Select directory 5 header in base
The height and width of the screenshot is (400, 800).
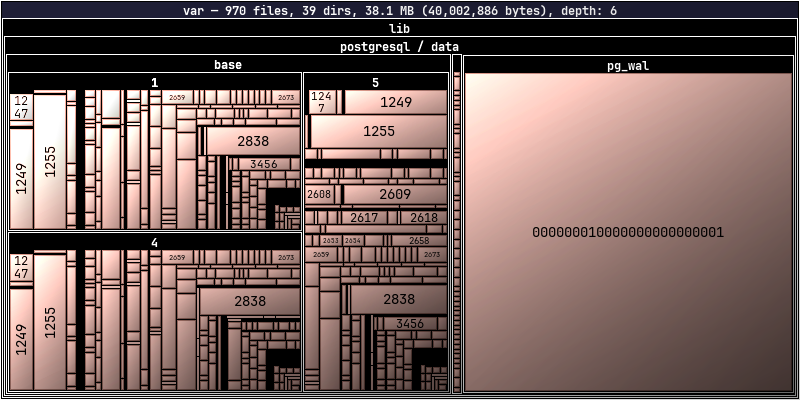(x=376, y=82)
